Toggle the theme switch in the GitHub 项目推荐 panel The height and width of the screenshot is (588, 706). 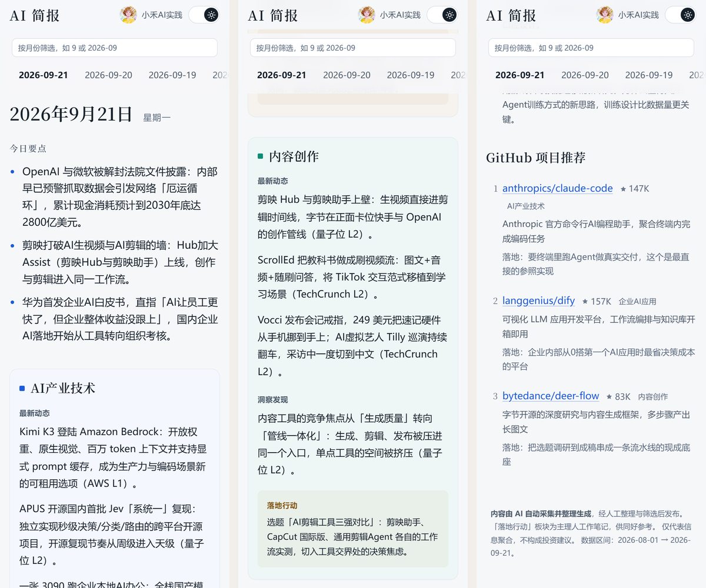pyautogui.click(x=680, y=15)
